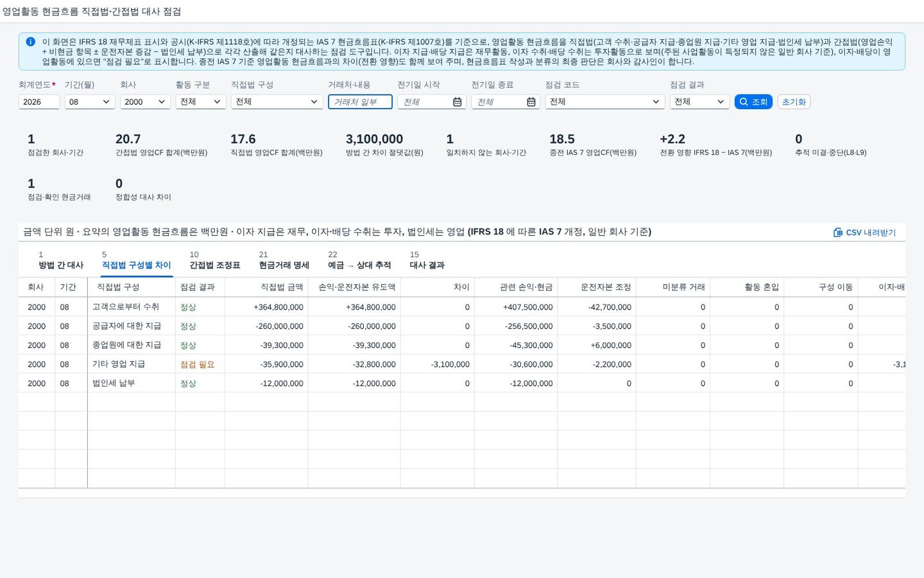Viewport: 924px width, 578px height.
Task: Open calendar picker for 전기일 종료
Action: (x=531, y=101)
